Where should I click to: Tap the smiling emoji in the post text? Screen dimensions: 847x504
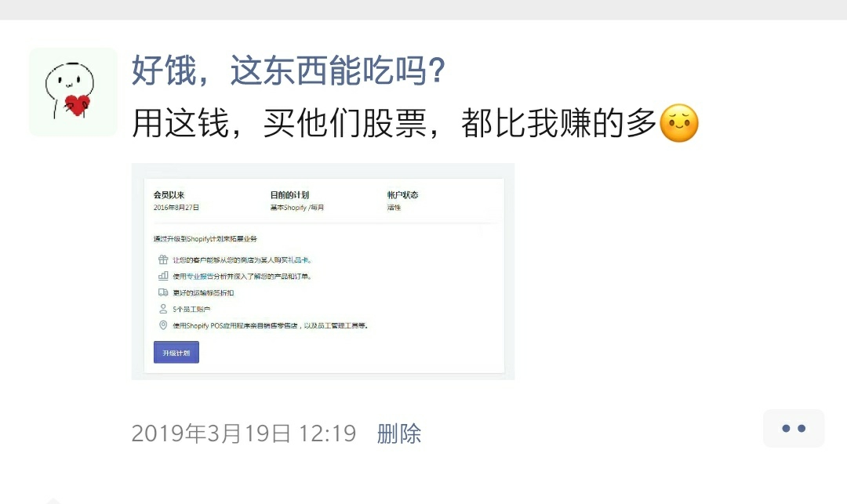point(679,123)
